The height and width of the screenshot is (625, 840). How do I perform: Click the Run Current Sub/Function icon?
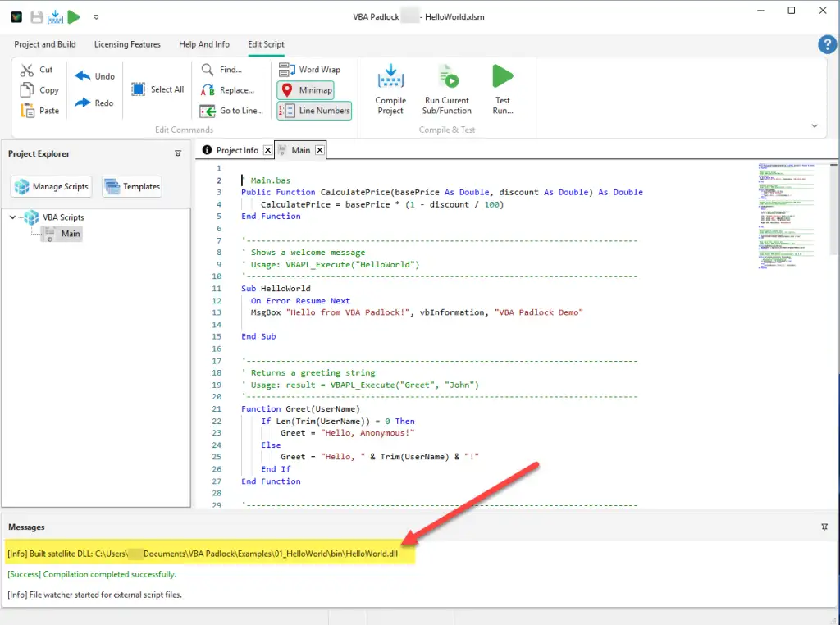[446, 89]
